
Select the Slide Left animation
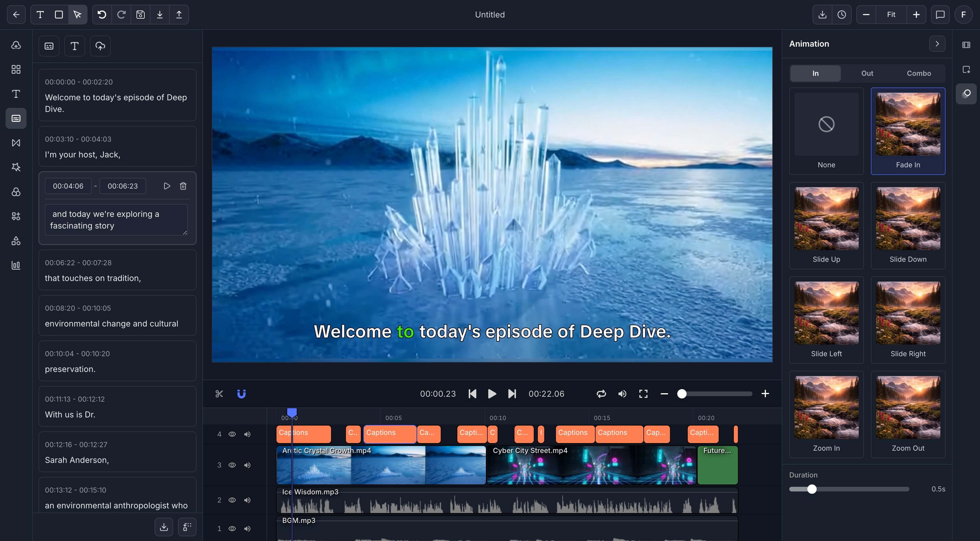click(x=826, y=320)
